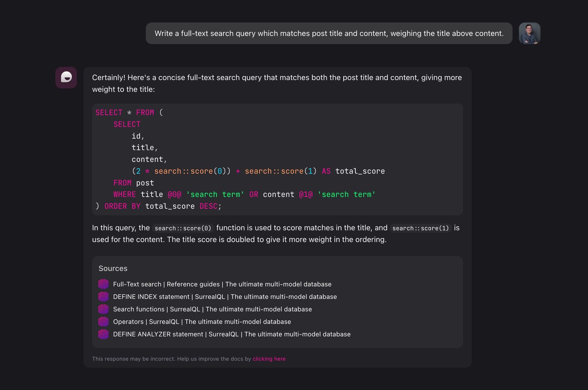
Task: Click the SurrealDB icon beside Operators source
Action: [103, 321]
